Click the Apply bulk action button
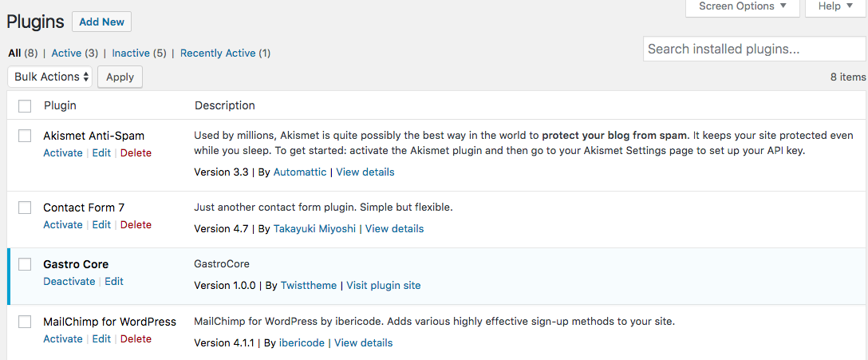868x360 pixels. [x=120, y=77]
